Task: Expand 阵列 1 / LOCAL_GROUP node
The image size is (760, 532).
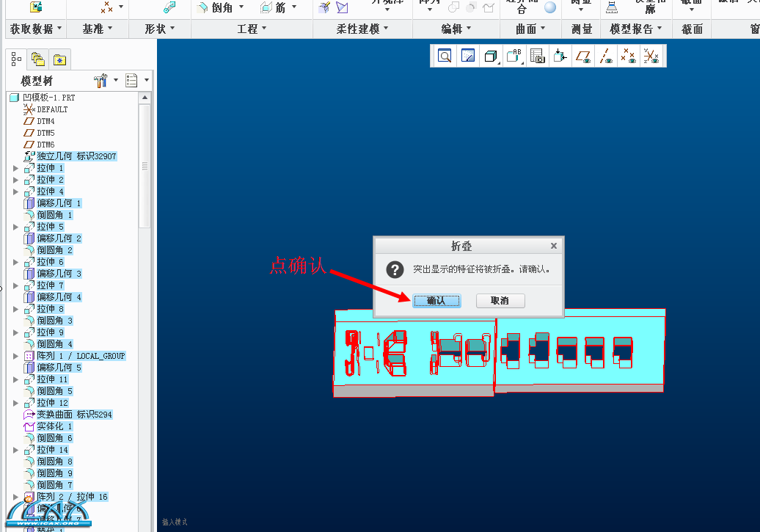Action: click(15, 356)
